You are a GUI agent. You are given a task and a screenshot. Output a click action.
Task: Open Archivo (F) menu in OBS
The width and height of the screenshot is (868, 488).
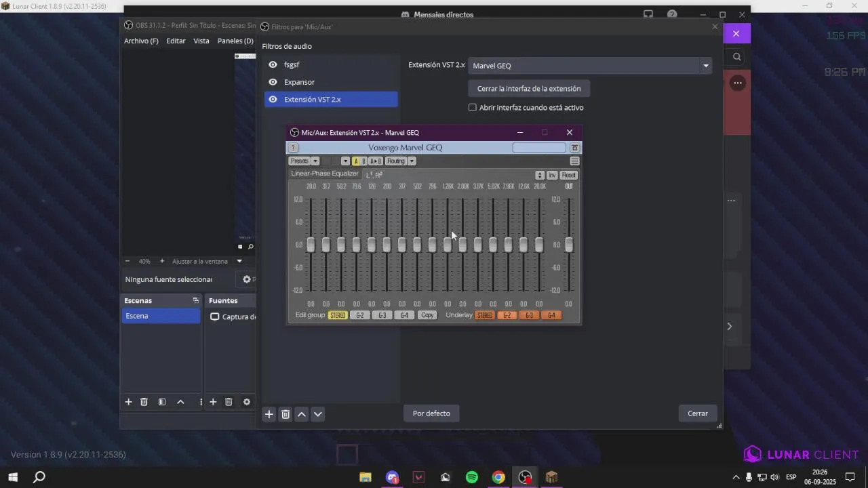tap(141, 41)
